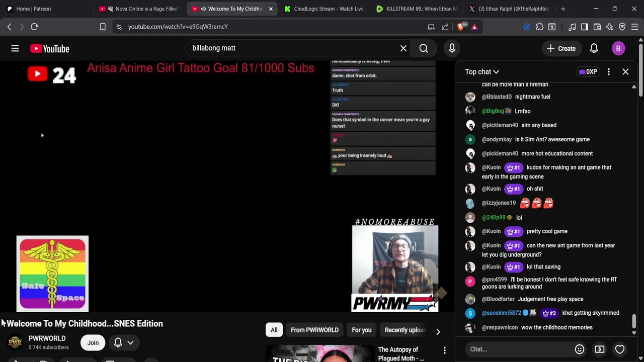This screenshot has width=644, height=362.
Task: Bookmark this page
Action: point(103,27)
